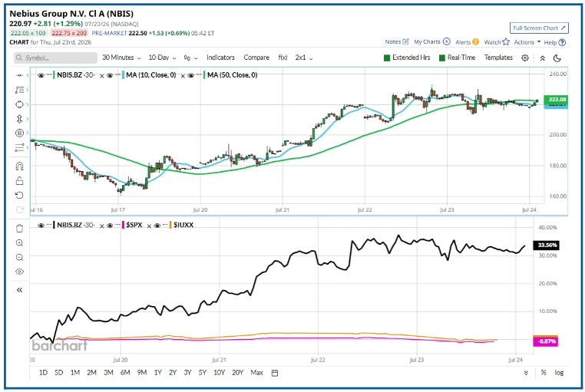Select the 1M range tab
The height and width of the screenshot is (392, 585).
click(75, 373)
